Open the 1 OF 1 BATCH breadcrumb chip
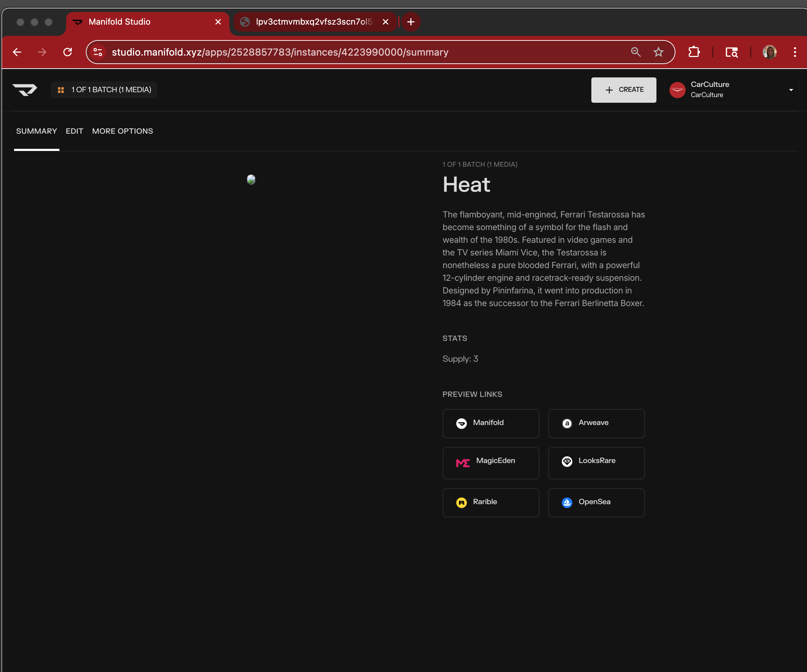Viewport: 807px width, 672px height. click(x=104, y=90)
